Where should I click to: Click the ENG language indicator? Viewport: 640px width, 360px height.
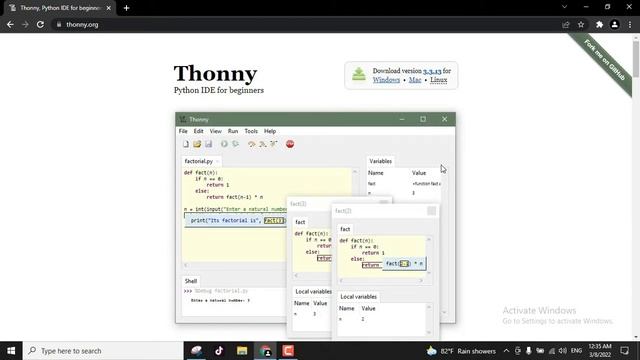tap(576, 351)
